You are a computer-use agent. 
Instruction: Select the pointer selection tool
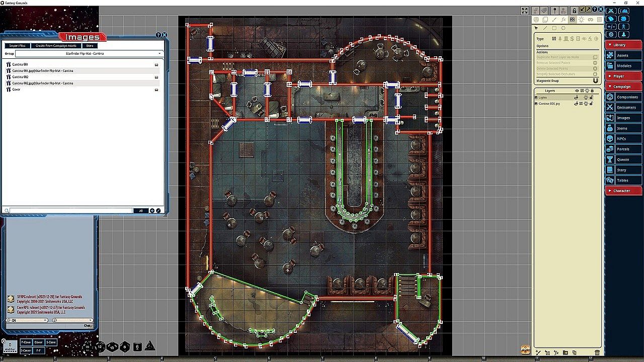coord(536,28)
